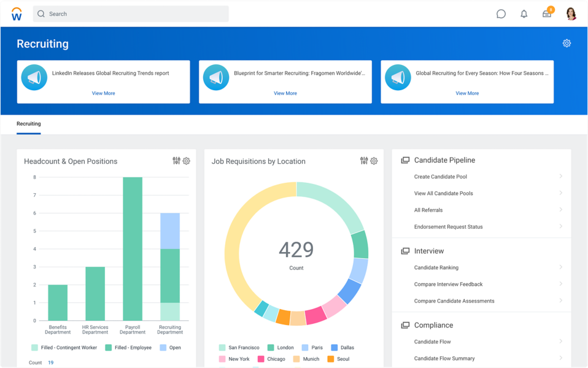
Task: Click gear icon on Headcount & Open Positions
Action: [x=187, y=161]
